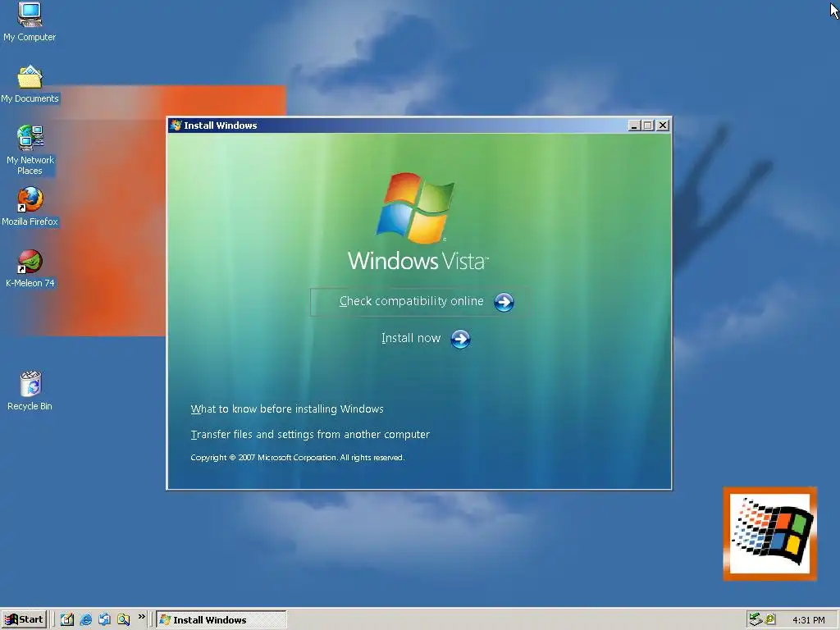
Task: Select the My Computer desktop icon
Action: click(x=30, y=21)
